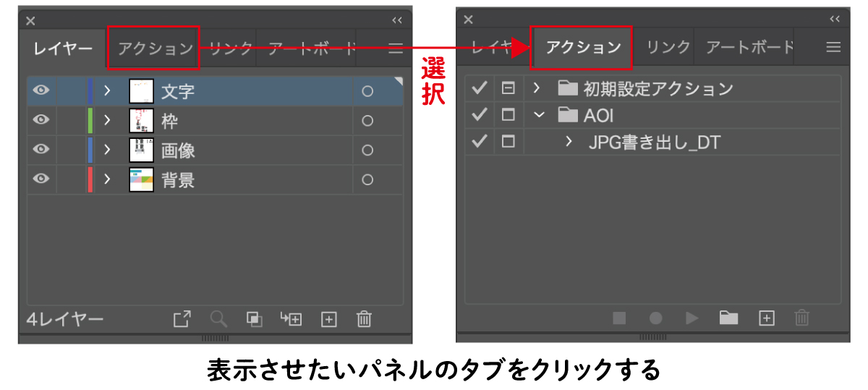Click the 画像 layer color strip
The image size is (868, 390).
pyautogui.click(x=90, y=150)
